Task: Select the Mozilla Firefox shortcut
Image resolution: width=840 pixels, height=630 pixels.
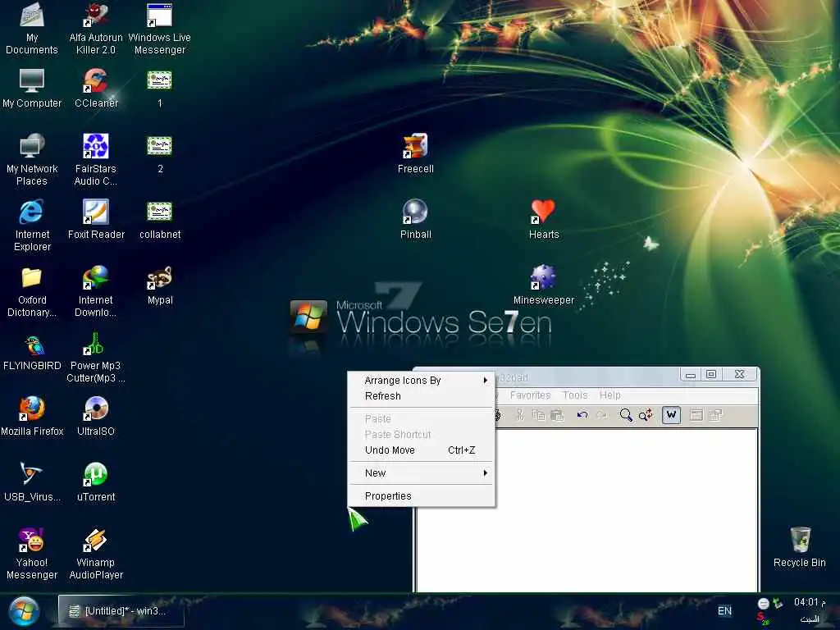Action: click(x=32, y=417)
